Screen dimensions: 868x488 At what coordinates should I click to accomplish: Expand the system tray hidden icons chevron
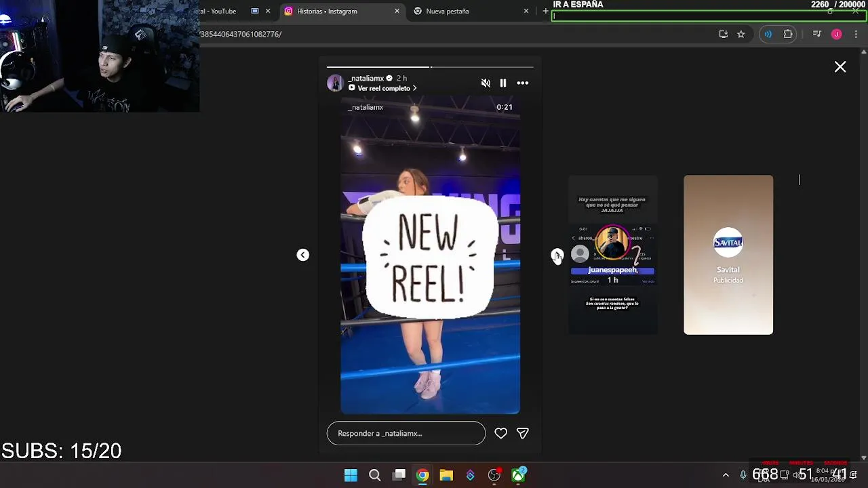point(726,475)
